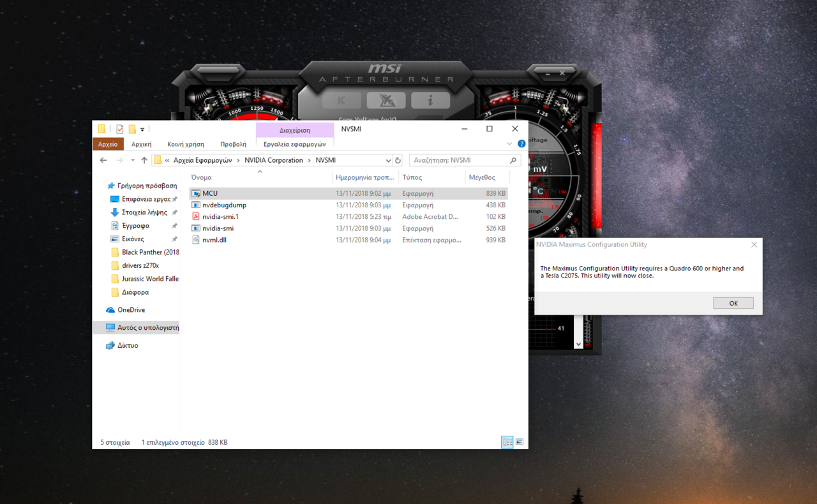
Task: Select the nvidia-smi application icon
Action: coord(197,228)
